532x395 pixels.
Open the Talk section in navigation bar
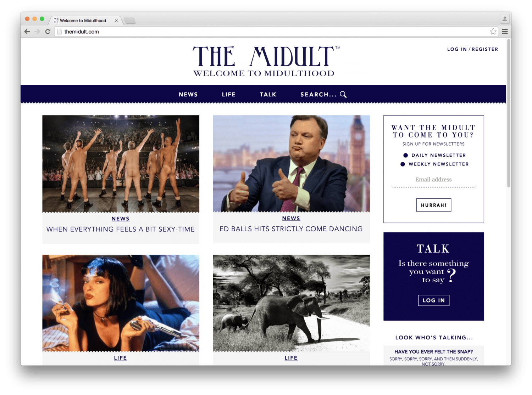(268, 95)
